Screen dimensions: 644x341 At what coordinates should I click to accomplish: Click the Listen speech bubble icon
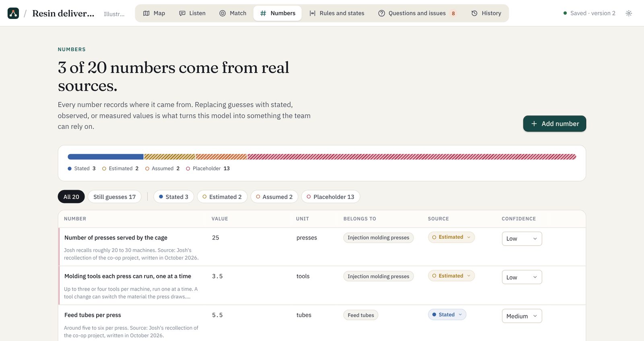(x=182, y=13)
